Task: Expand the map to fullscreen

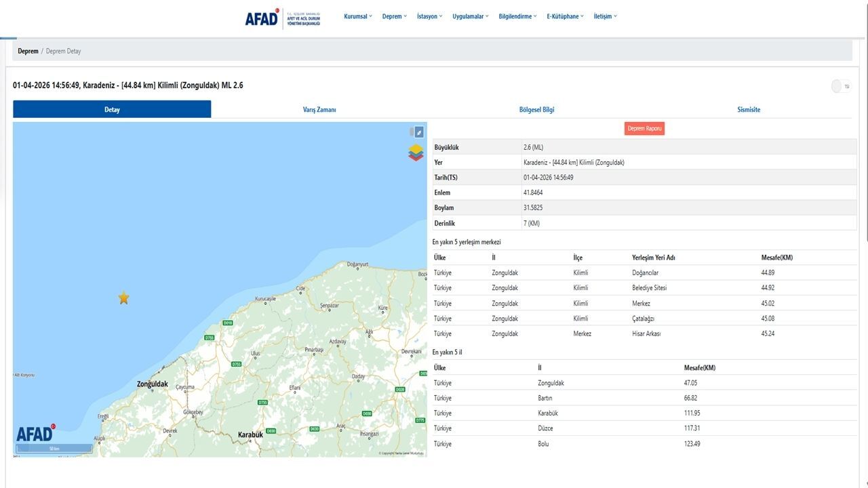Action: (x=418, y=131)
